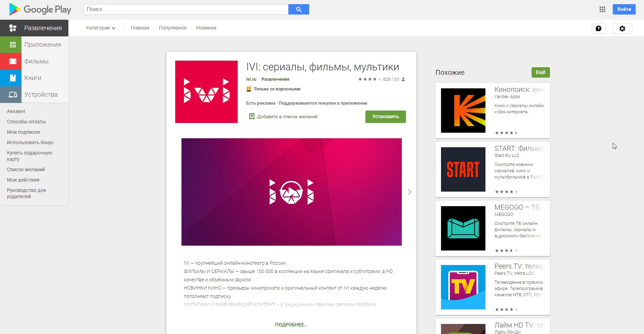Click the Yandex Apps developer name
Screen dimensions: 644x334
coord(507,97)
